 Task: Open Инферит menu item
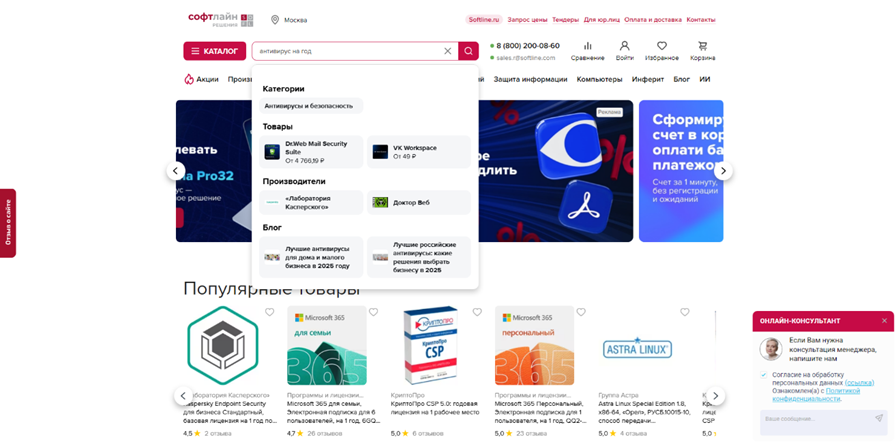coord(648,79)
